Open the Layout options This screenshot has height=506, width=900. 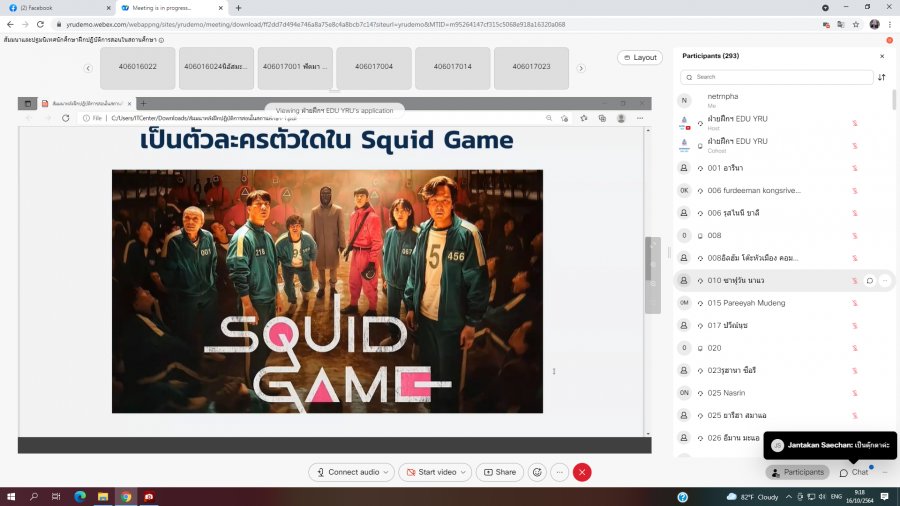coord(639,57)
